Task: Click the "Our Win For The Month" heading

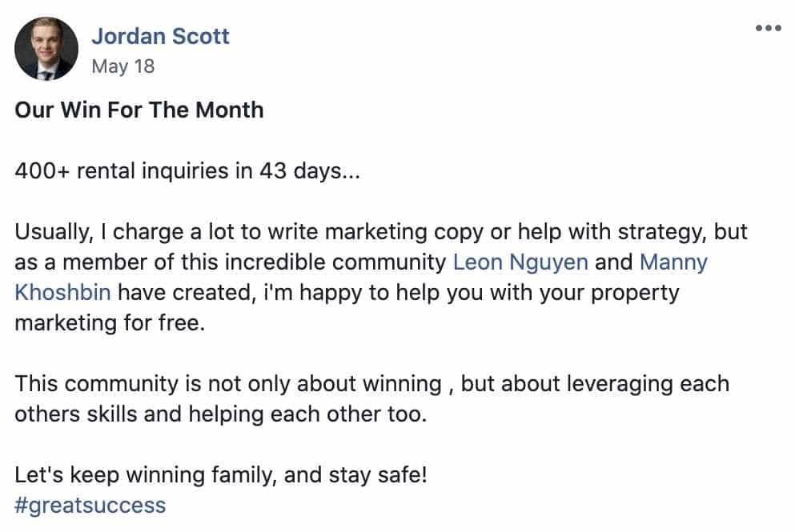Action: click(x=139, y=110)
